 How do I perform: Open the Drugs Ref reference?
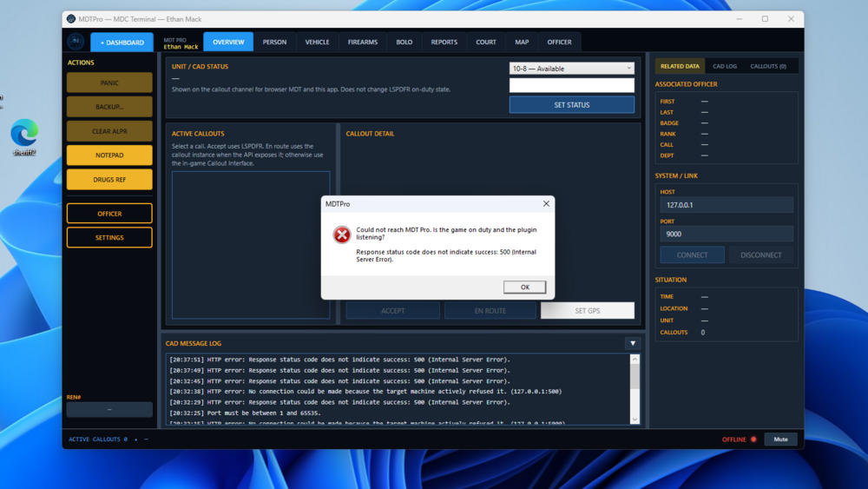pos(109,180)
